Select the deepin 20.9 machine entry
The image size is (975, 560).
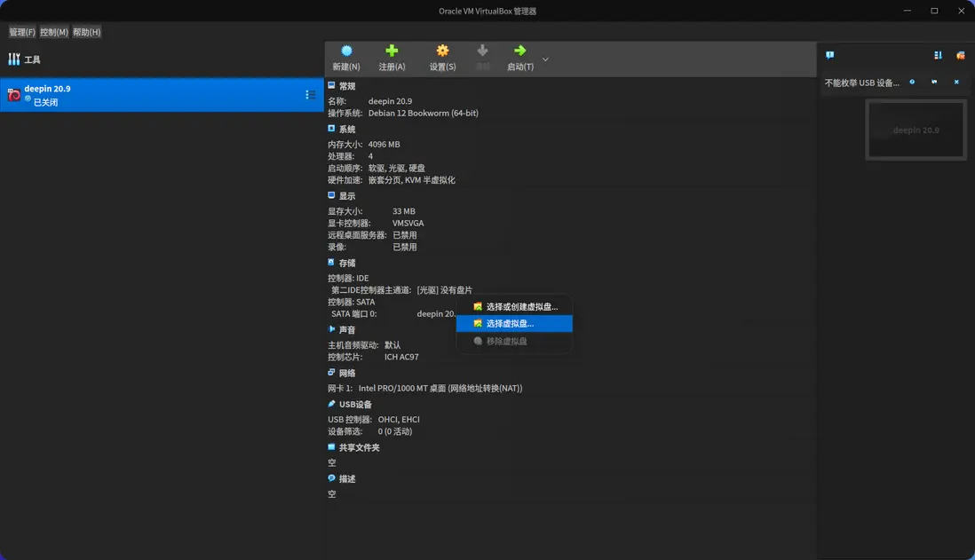click(162, 95)
